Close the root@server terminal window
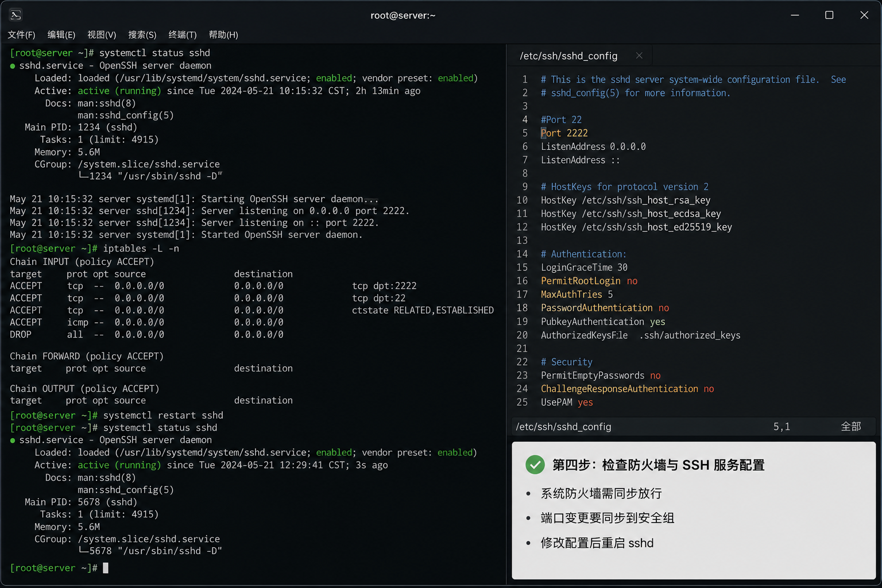Viewport: 882px width, 588px height. coord(864,15)
